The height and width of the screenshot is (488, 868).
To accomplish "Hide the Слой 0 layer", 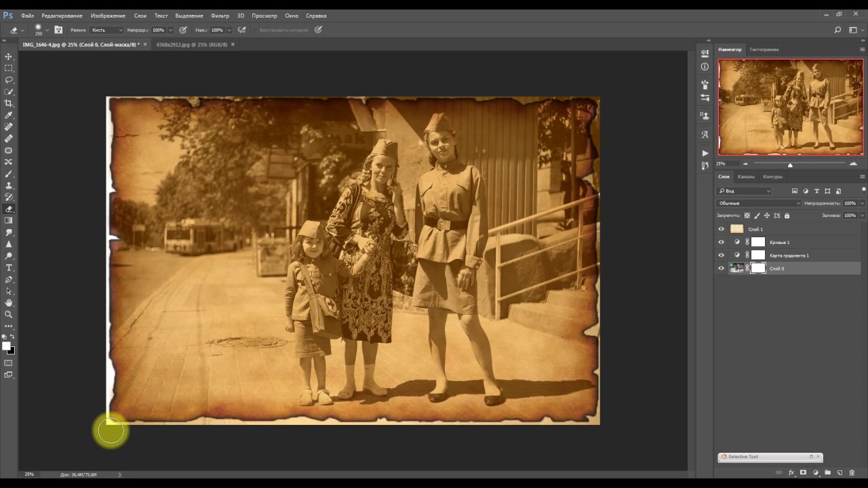I will pos(721,268).
